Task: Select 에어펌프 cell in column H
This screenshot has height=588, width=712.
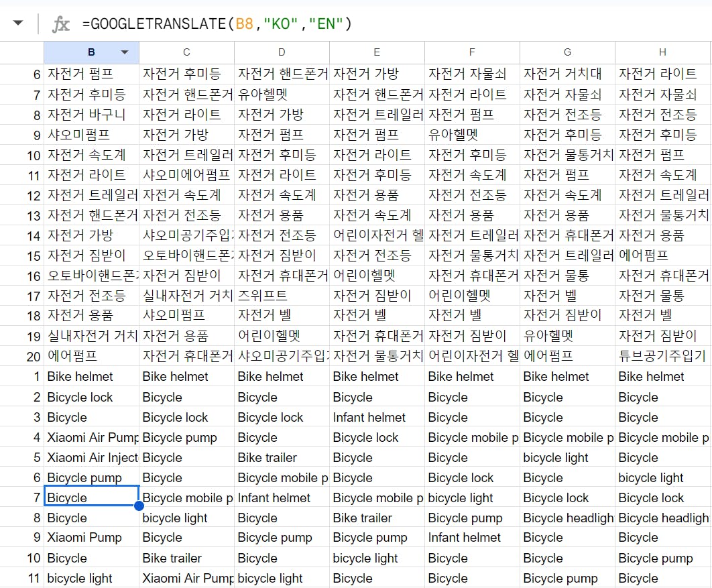Action: (x=662, y=255)
